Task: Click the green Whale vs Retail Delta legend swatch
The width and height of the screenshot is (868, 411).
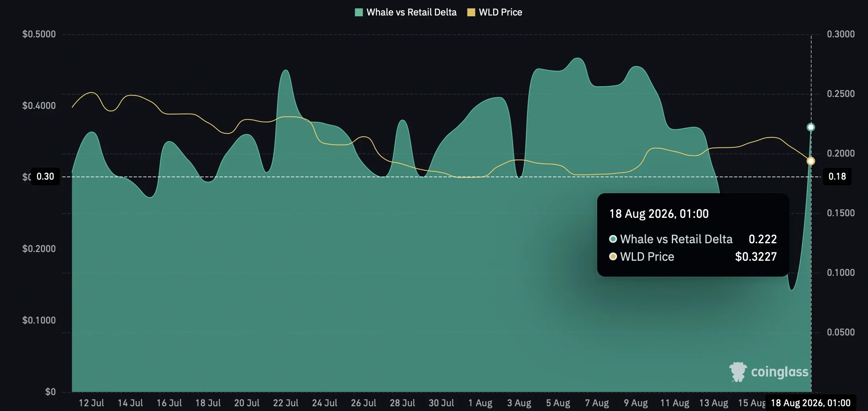Action: coord(359,12)
